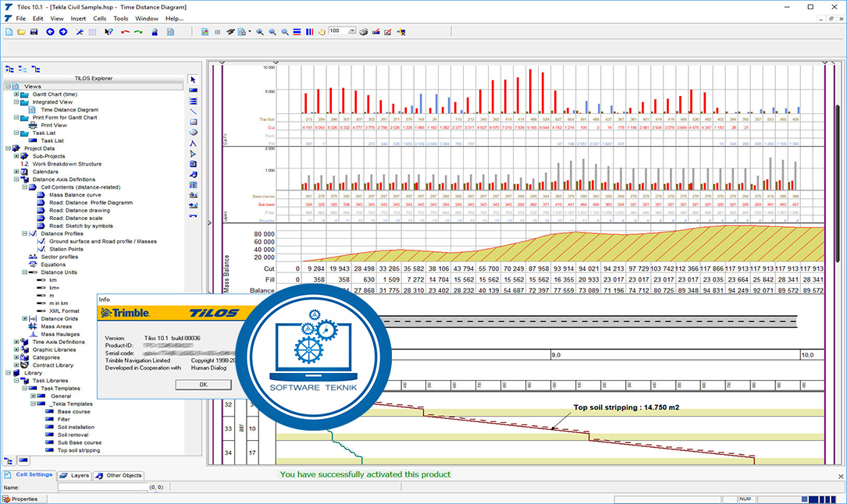Open the zoom percentage dropdown in toolbar
Screen dimensions: 847x504
353,32
